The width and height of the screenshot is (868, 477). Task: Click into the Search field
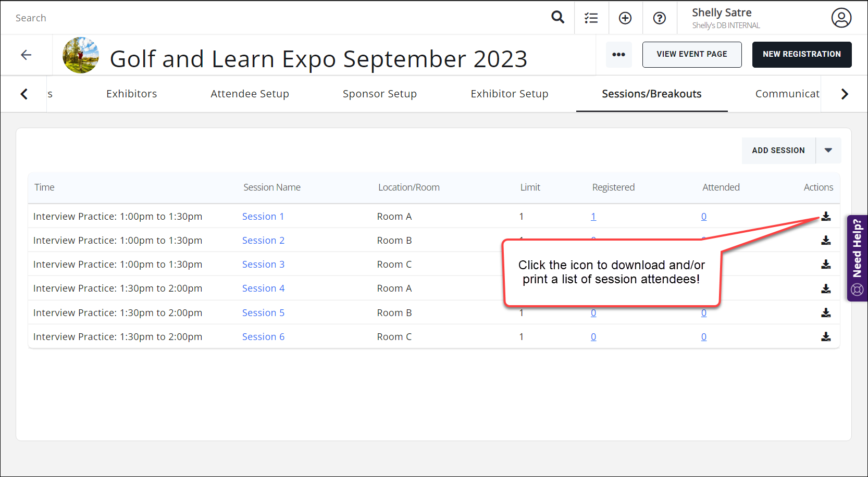pos(261,18)
